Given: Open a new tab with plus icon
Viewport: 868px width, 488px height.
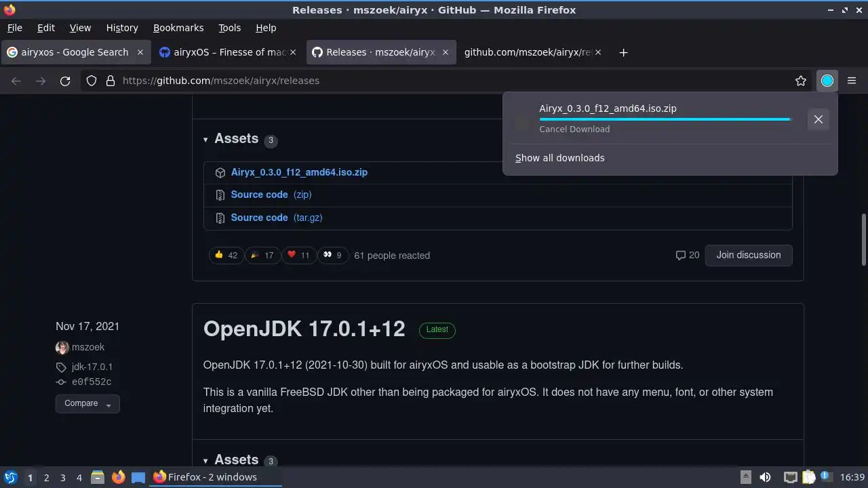Looking at the screenshot, I should (x=623, y=52).
